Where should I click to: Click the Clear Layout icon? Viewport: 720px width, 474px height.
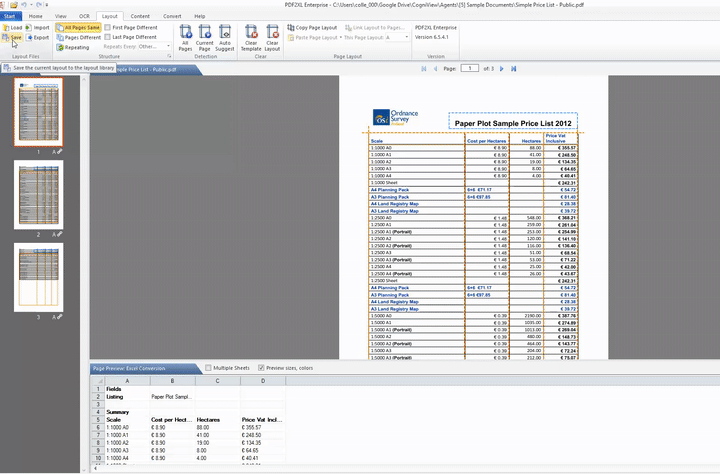pos(273,36)
